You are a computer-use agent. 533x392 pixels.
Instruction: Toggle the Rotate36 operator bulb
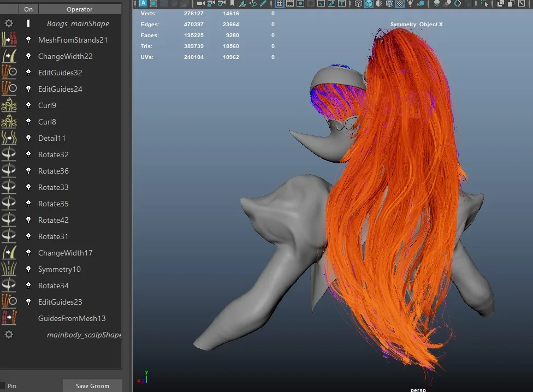(28, 171)
